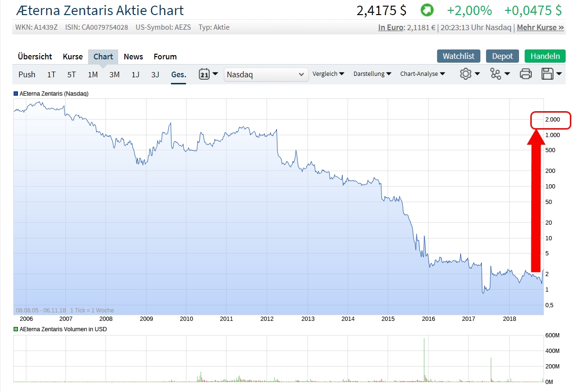Click the green refresh quote icon
This screenshot has height=392, width=576.
427,10
